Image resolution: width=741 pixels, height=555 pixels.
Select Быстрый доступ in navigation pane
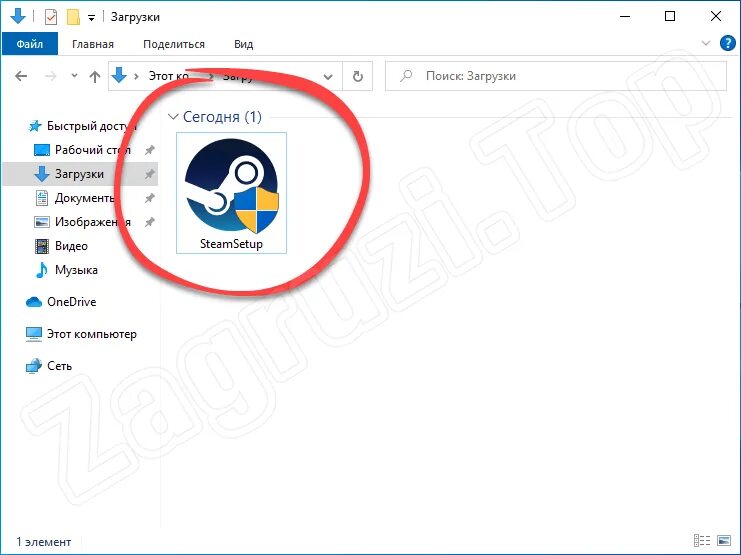click(92, 126)
